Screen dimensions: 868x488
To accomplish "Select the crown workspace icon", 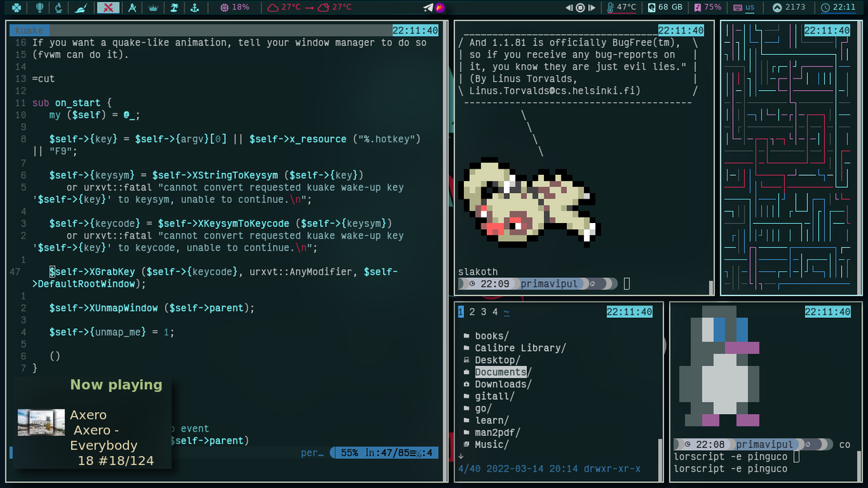I will [x=153, y=7].
